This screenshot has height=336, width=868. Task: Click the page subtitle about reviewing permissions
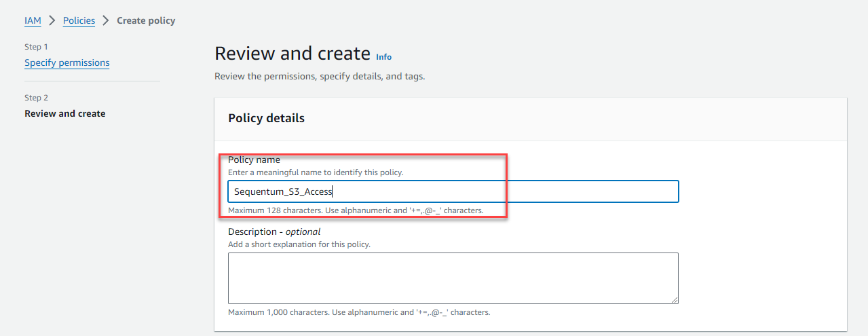pyautogui.click(x=319, y=76)
